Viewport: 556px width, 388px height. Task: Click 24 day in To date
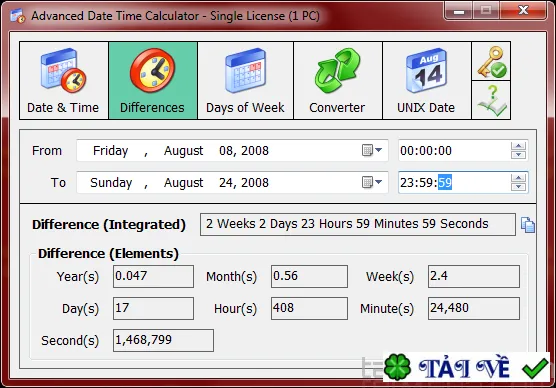coord(226,183)
